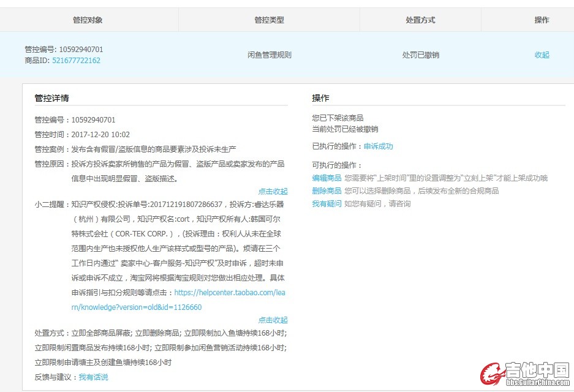The image size is (574, 392).
Task: Collapse 管控原因 with its 点击收起 link
Action: point(273,191)
